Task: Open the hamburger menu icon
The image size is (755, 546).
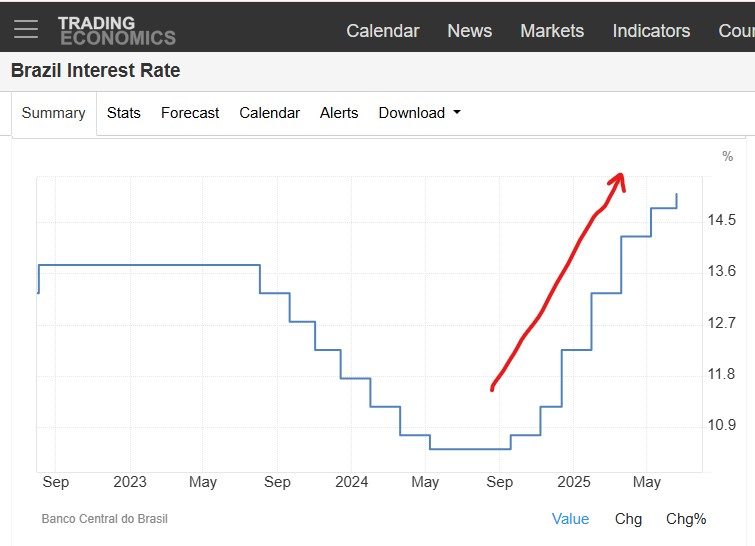Action: [26, 29]
